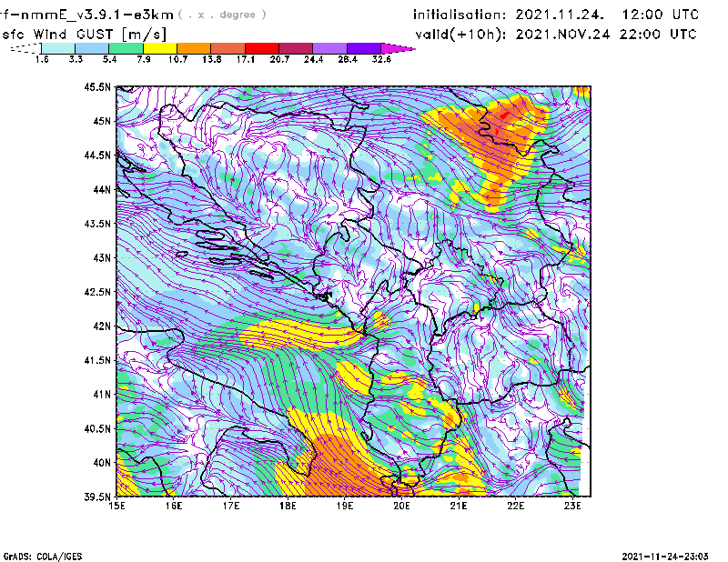
Task: Click the 'valid(+10h):' label
Action: click(x=460, y=35)
